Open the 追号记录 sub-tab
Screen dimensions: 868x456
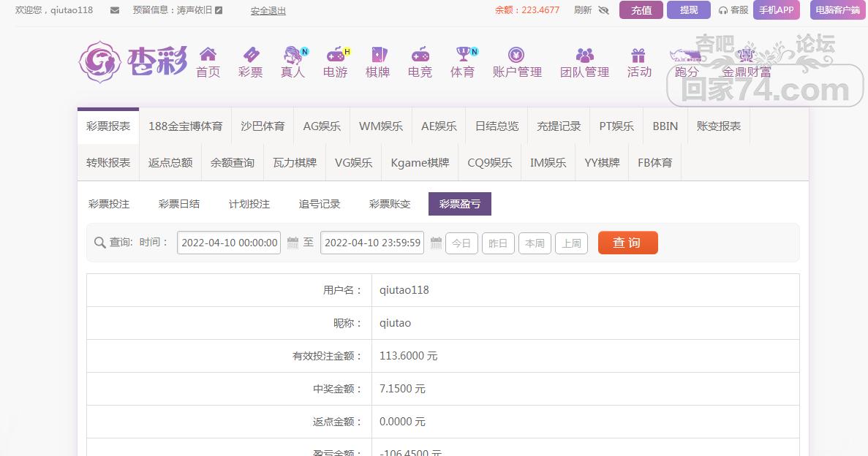coord(320,204)
